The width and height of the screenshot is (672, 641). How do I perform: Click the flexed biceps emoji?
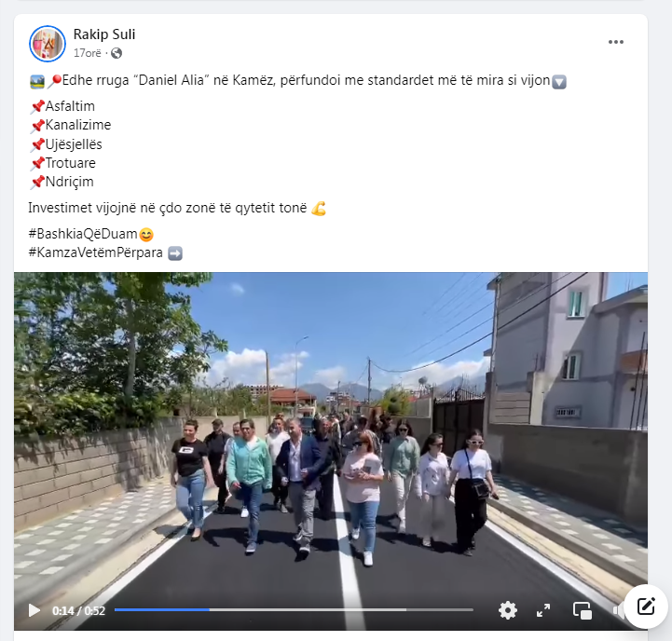coord(319,209)
